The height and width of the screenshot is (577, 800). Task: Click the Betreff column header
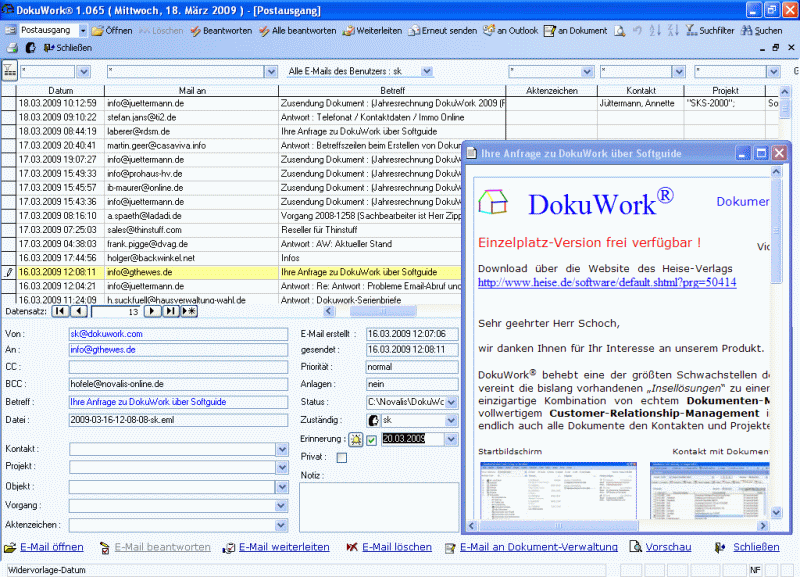pyautogui.click(x=392, y=90)
